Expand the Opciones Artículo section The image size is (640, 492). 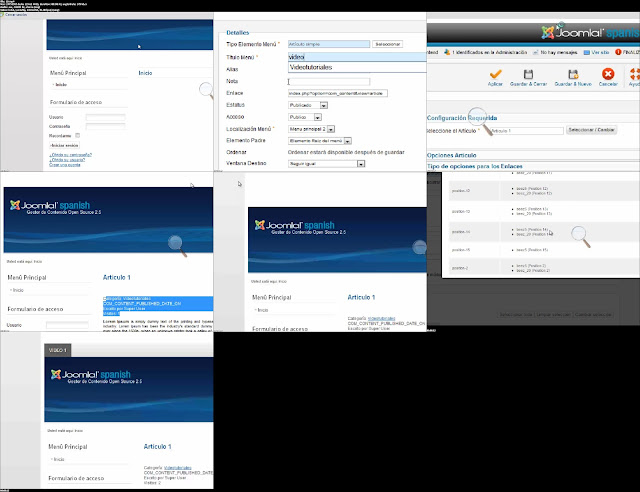coord(451,155)
